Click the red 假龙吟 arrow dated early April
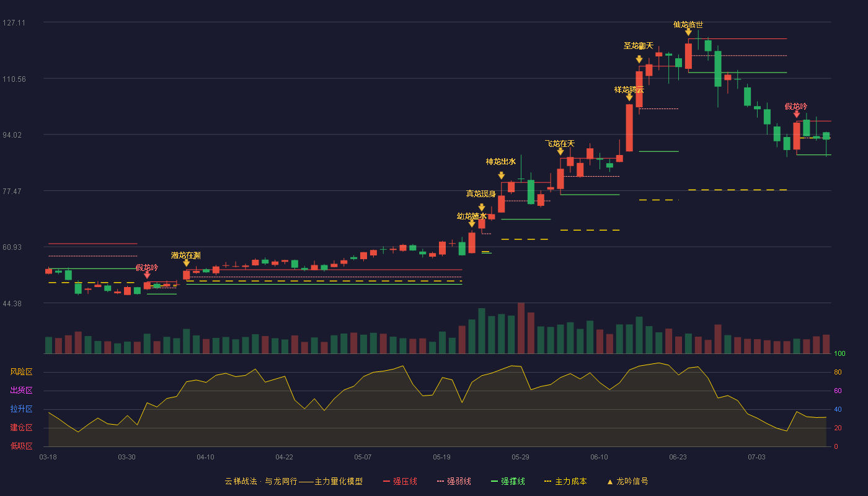Viewport: 868px width, 496px height. 147,275
